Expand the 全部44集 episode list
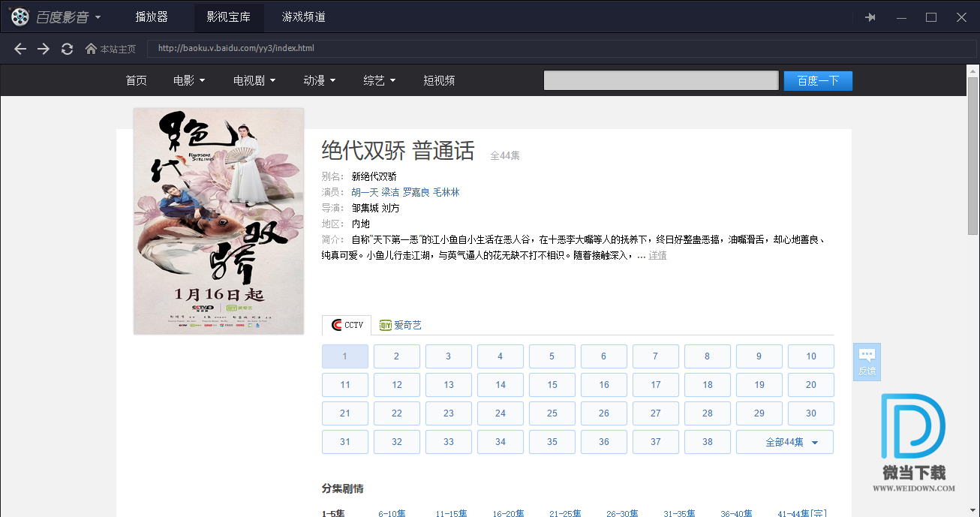Viewport: 980px width, 517px height. pos(785,442)
